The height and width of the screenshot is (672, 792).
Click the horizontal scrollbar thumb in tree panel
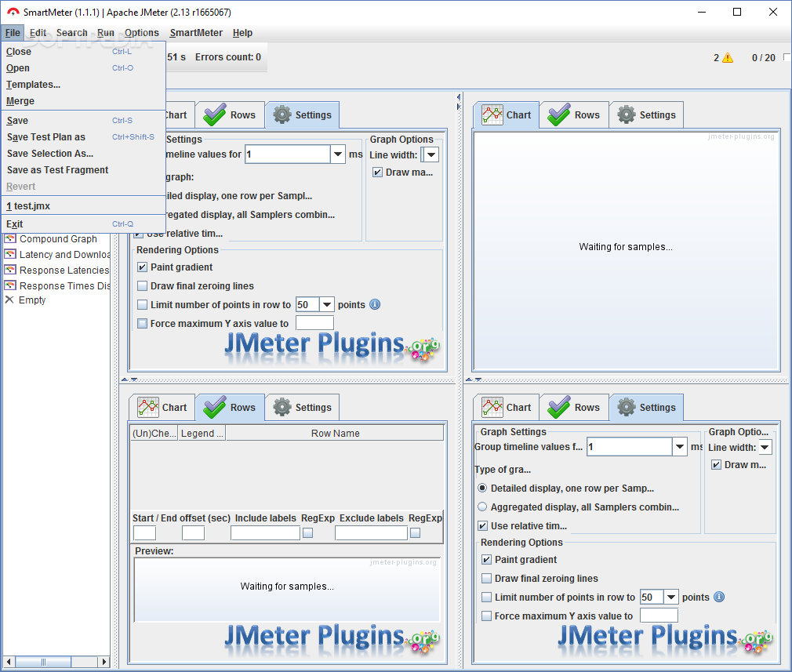43,661
